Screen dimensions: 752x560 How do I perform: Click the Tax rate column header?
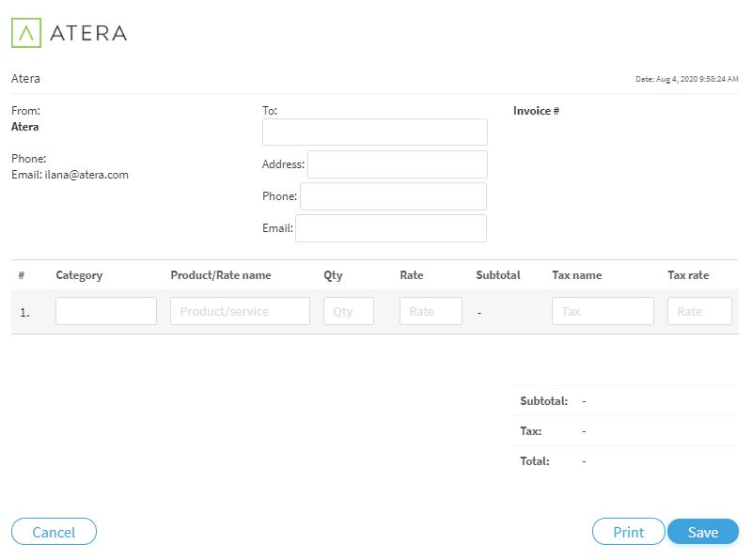point(688,275)
